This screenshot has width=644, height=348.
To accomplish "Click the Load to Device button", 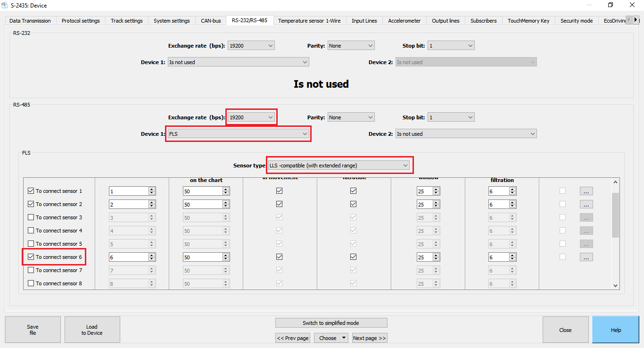I will point(92,330).
